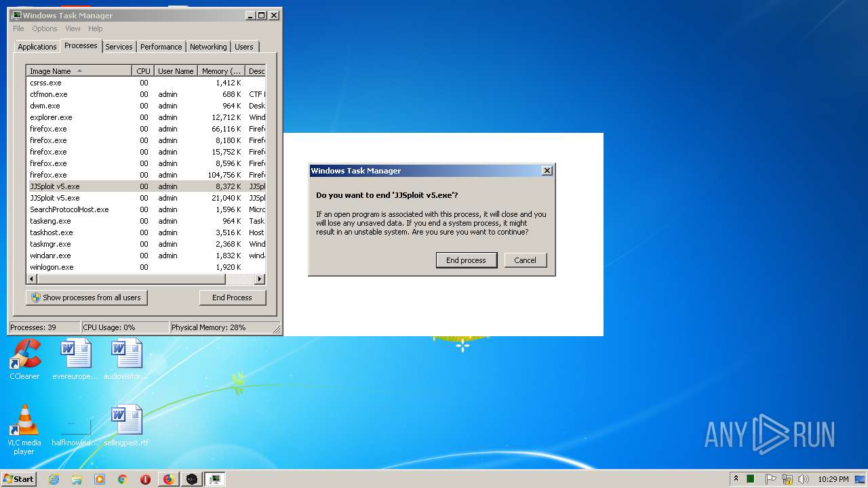This screenshot has height=488, width=868.
Task: Switch to the black round app in taskbar
Action: click(192, 479)
